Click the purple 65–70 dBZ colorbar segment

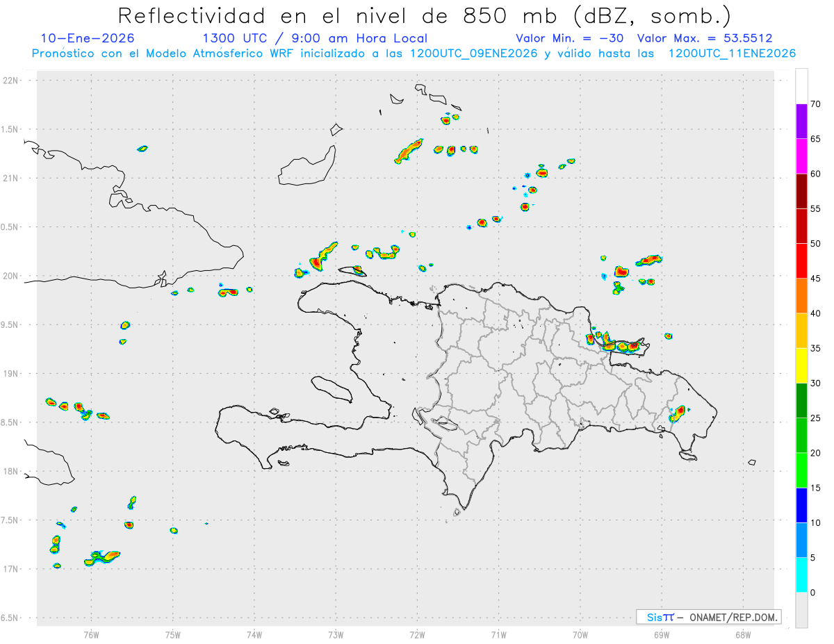[x=801, y=122]
